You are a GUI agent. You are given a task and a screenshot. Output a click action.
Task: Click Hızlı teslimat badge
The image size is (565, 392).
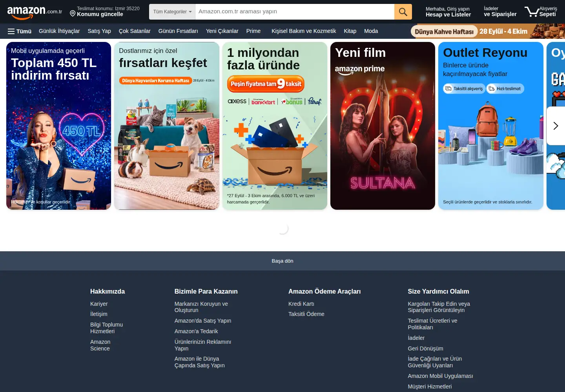point(505,89)
